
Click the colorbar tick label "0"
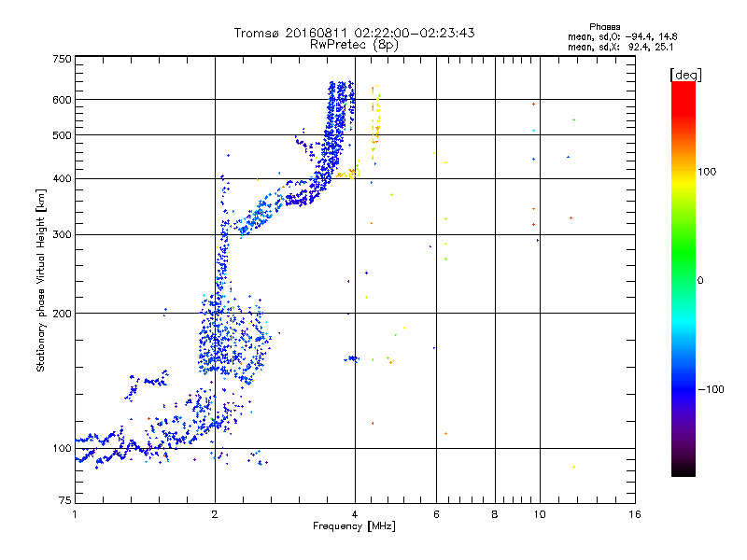pyautogui.click(x=700, y=281)
